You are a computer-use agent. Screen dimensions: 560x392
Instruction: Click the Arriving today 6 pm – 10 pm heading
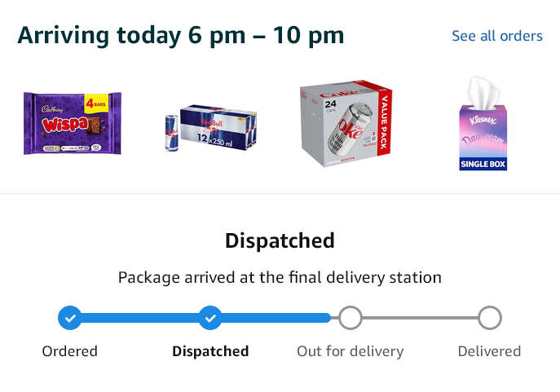pyautogui.click(x=181, y=36)
